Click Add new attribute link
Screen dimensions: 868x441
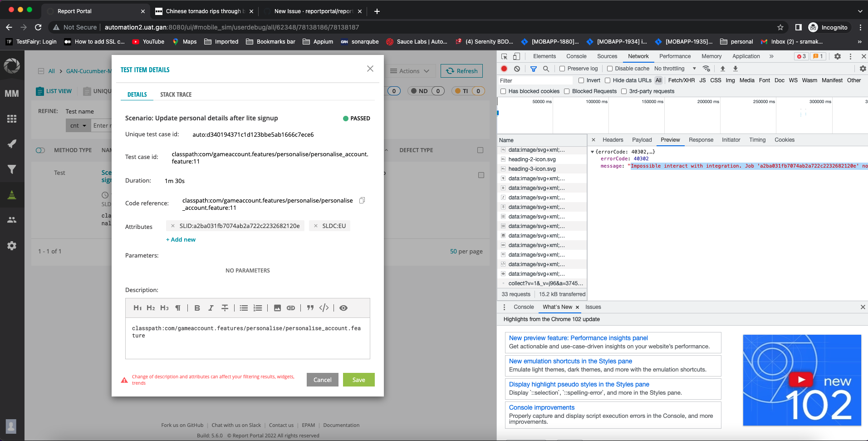click(181, 239)
